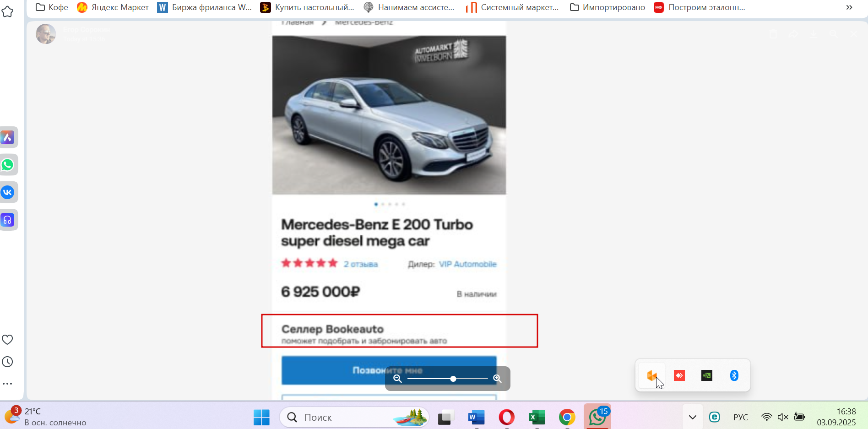Viewport: 868px width, 429px height.
Task: Click the Bluetooth icon in the tray overflow
Action: [734, 375]
